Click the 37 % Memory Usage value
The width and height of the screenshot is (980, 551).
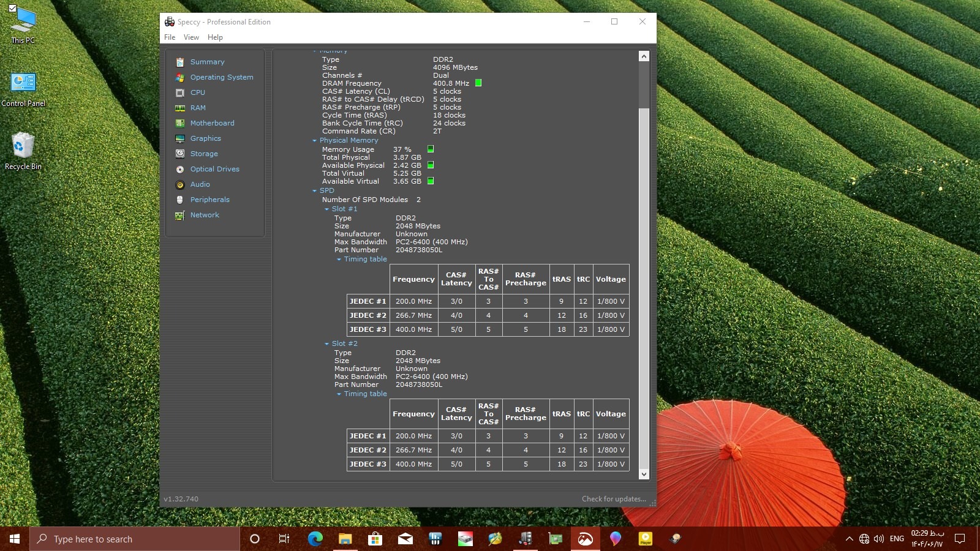(x=402, y=149)
